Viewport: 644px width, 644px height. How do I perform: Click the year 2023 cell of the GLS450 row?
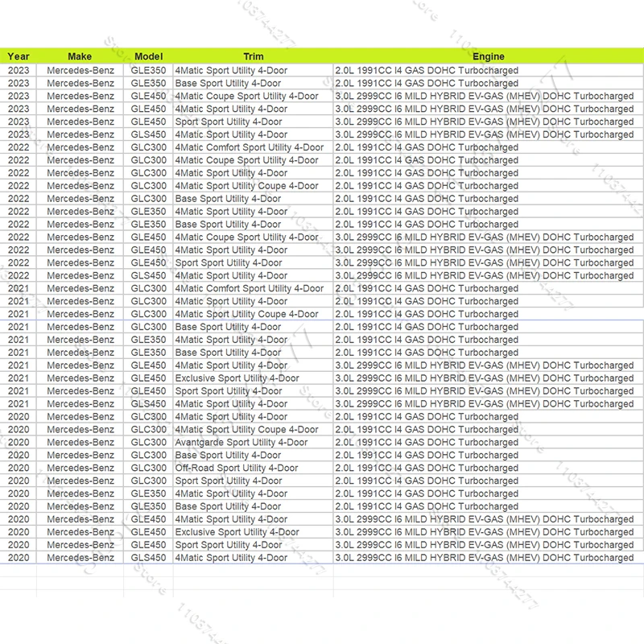point(19,134)
